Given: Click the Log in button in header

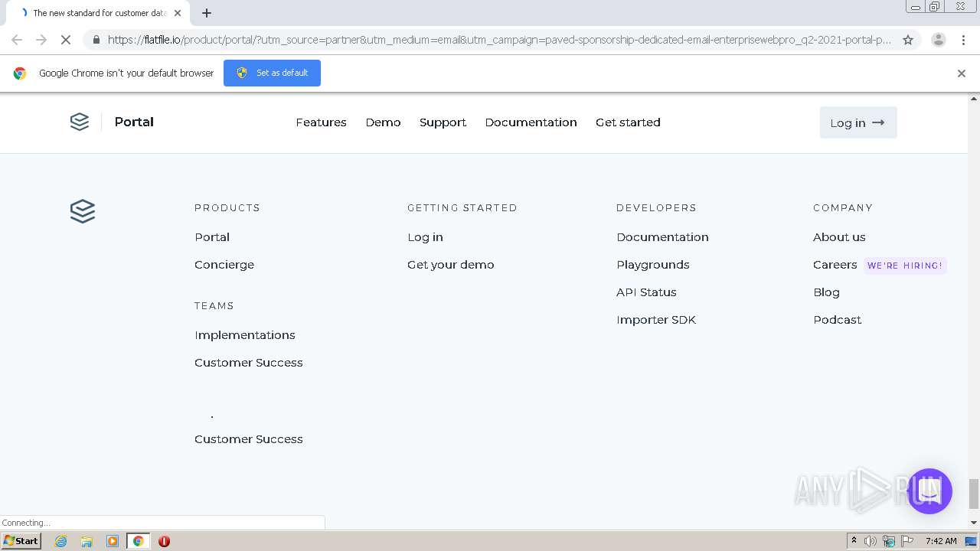Looking at the screenshot, I should (x=858, y=122).
